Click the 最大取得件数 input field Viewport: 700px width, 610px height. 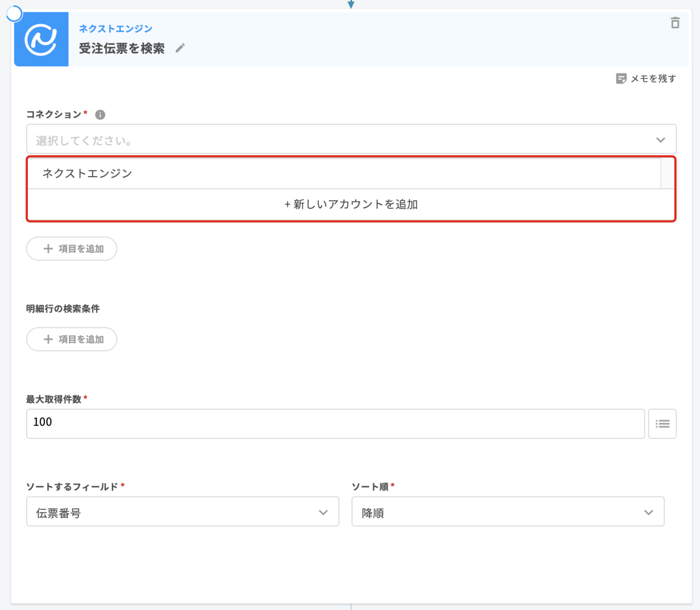click(335, 423)
